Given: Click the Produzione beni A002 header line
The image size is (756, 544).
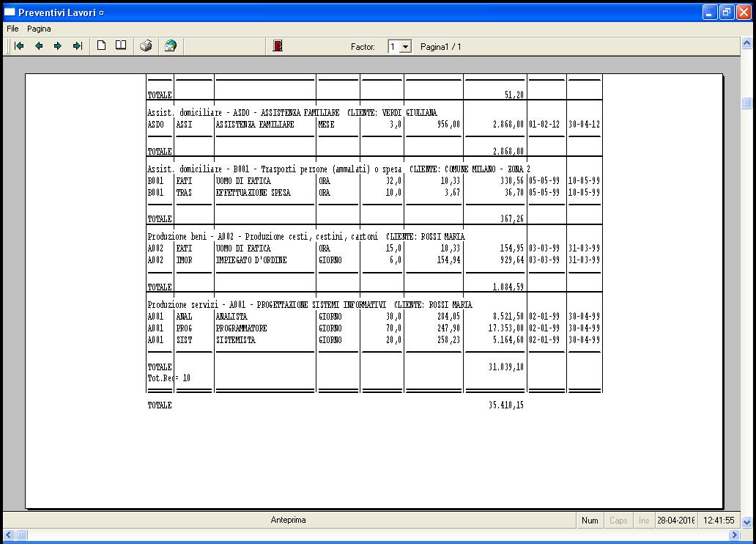Looking at the screenshot, I should [x=306, y=237].
